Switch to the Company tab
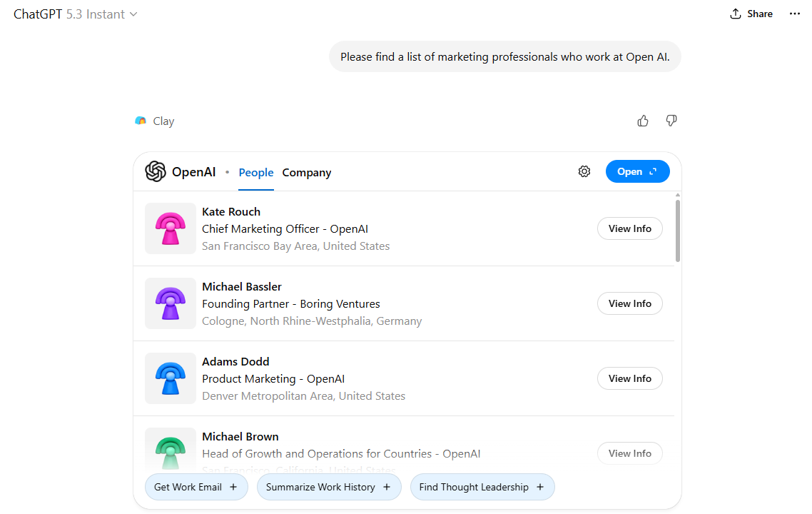This screenshot has height=514, width=812. click(307, 172)
